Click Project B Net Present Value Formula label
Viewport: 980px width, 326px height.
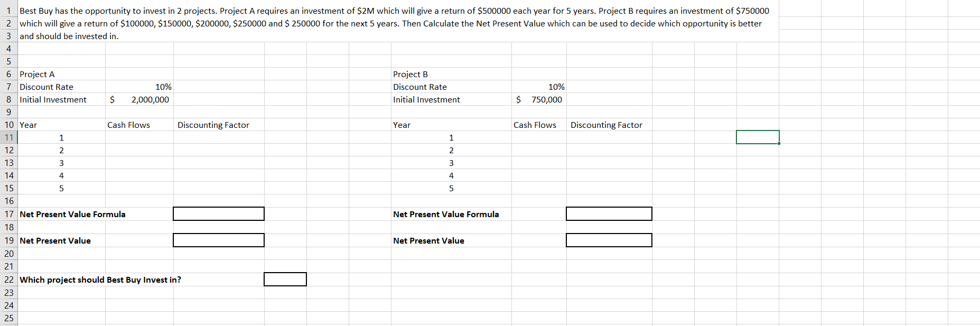(x=446, y=214)
